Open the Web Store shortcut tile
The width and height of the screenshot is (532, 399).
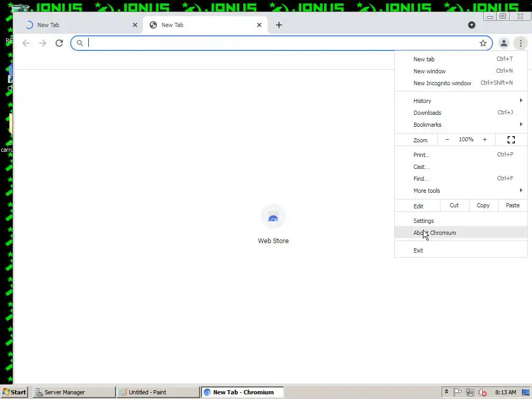coord(273,224)
